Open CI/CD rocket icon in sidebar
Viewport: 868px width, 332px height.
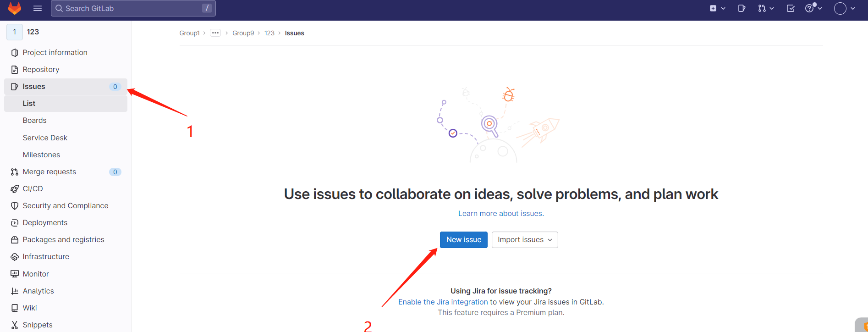[x=15, y=189]
